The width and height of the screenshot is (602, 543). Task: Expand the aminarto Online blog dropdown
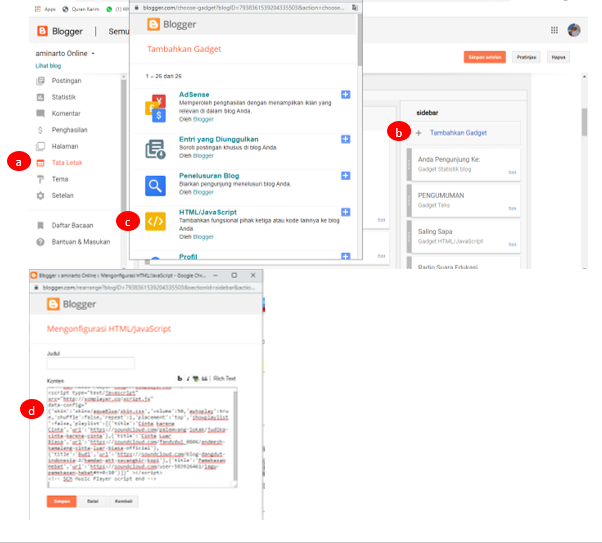pos(93,53)
